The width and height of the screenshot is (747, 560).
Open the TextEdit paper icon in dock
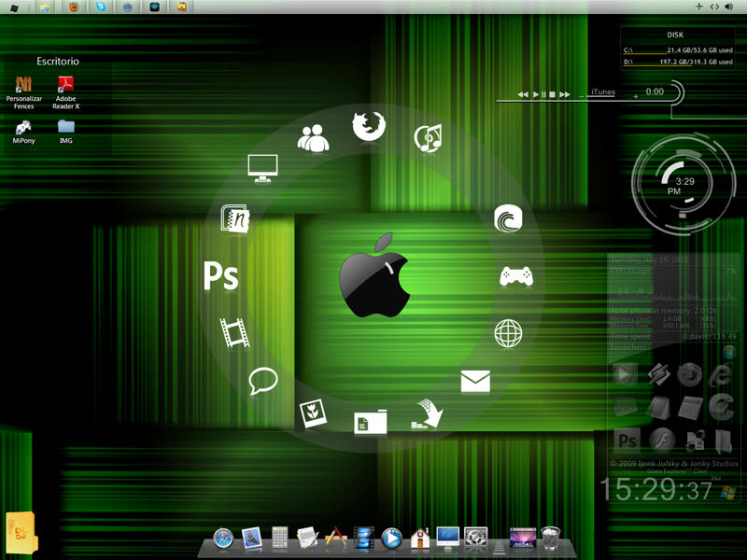pos(307,539)
